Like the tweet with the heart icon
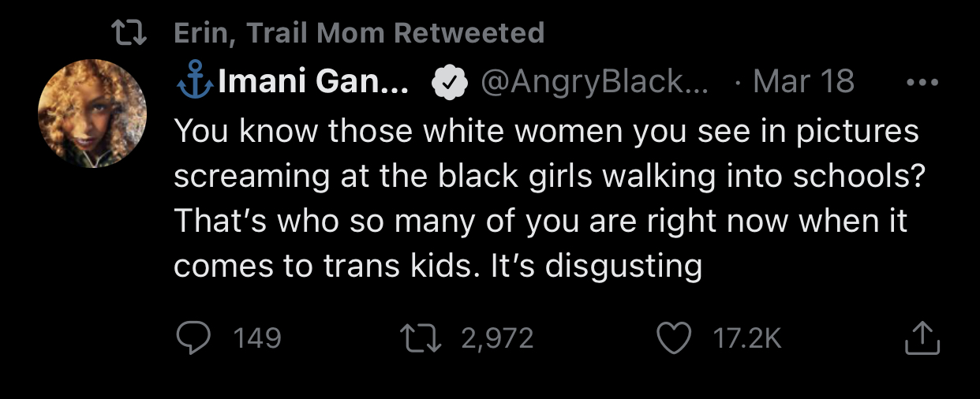Viewport: 980px width, 399px height. coord(675,337)
